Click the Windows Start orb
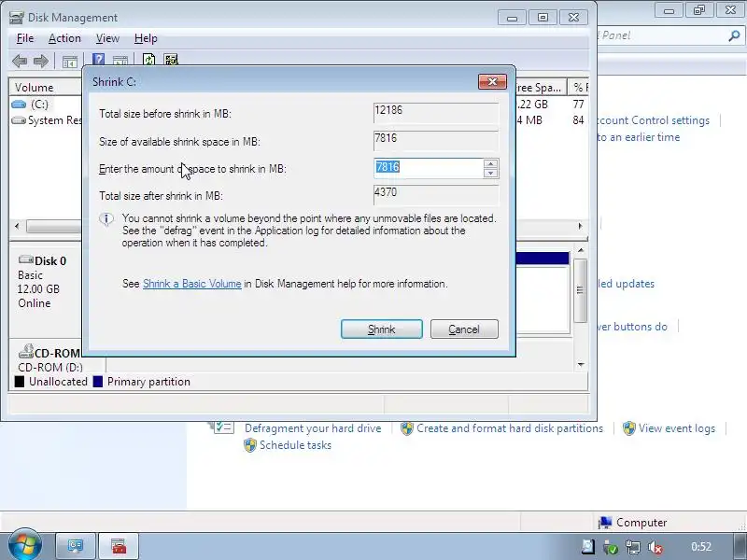The width and height of the screenshot is (747, 560). [x=24, y=545]
